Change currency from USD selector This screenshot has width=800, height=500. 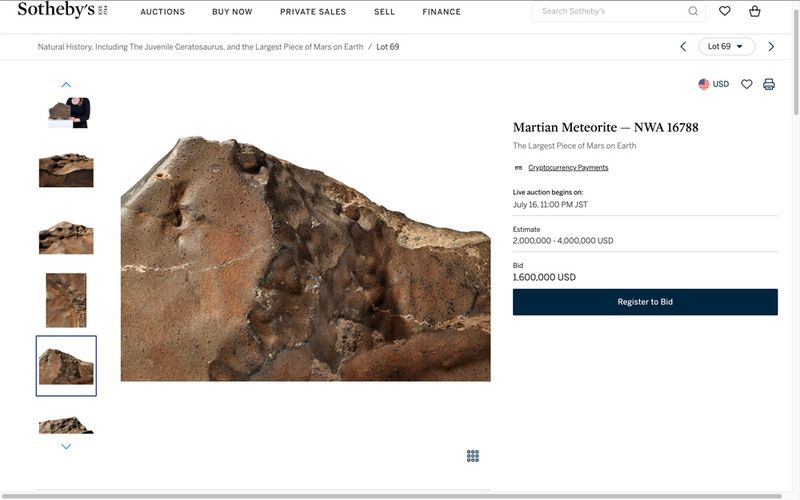[x=714, y=84]
